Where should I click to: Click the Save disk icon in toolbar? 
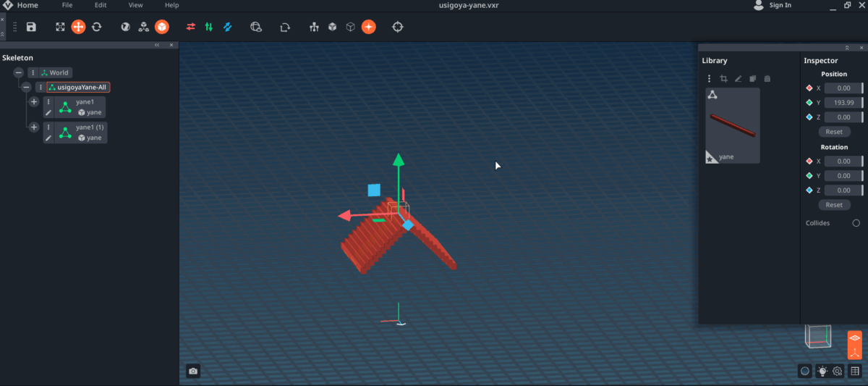point(31,27)
